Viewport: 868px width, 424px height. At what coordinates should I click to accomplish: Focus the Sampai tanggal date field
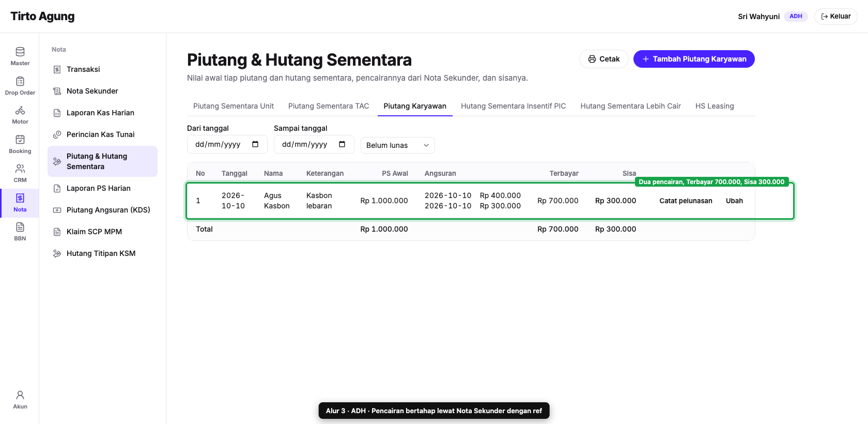314,144
